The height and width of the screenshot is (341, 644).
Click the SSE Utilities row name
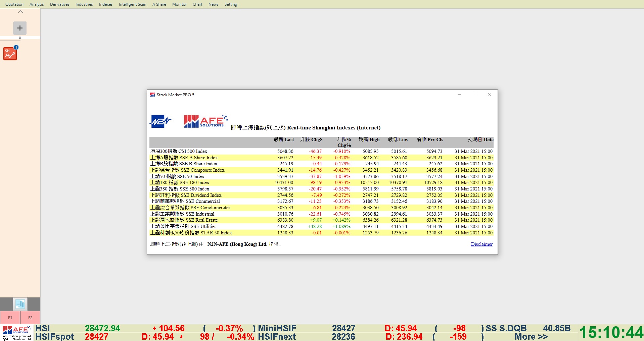[x=183, y=226]
